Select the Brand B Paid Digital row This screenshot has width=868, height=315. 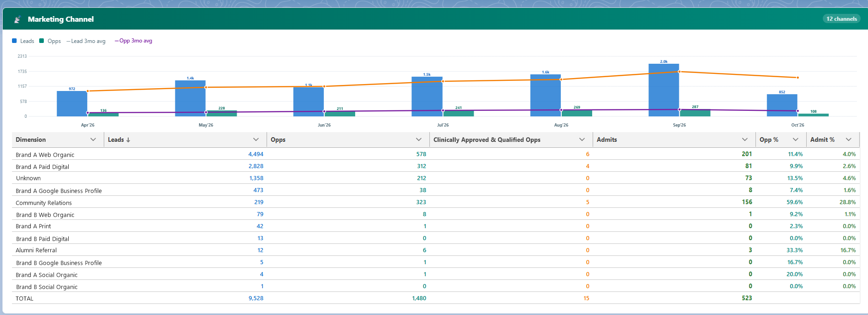(x=436, y=238)
